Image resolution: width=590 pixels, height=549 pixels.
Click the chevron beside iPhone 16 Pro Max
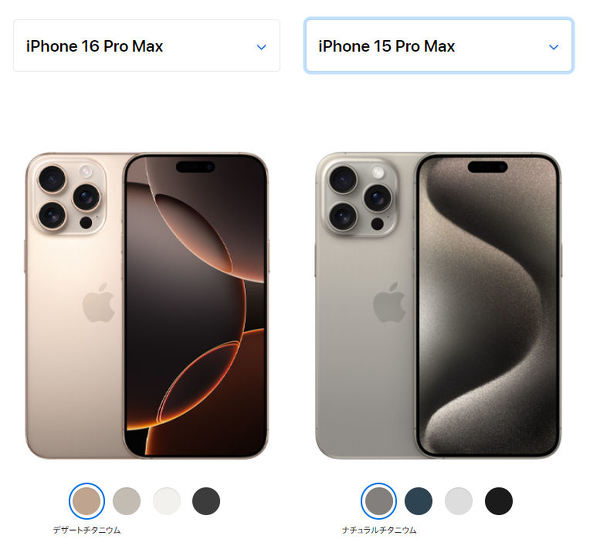point(262,47)
